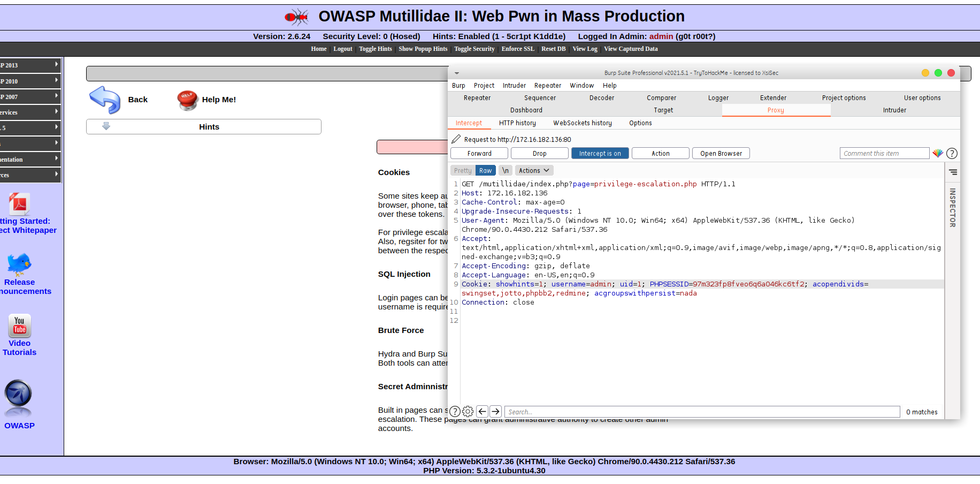The height and width of the screenshot is (484, 980).
Task: Switch to Raw message view
Action: tap(486, 170)
